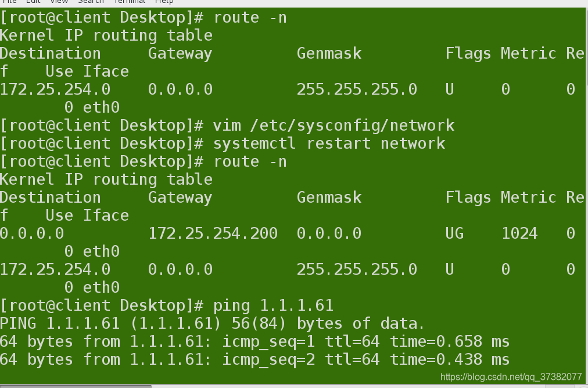Click the UG flags entry
This screenshot has width=588, height=388.
(454, 233)
